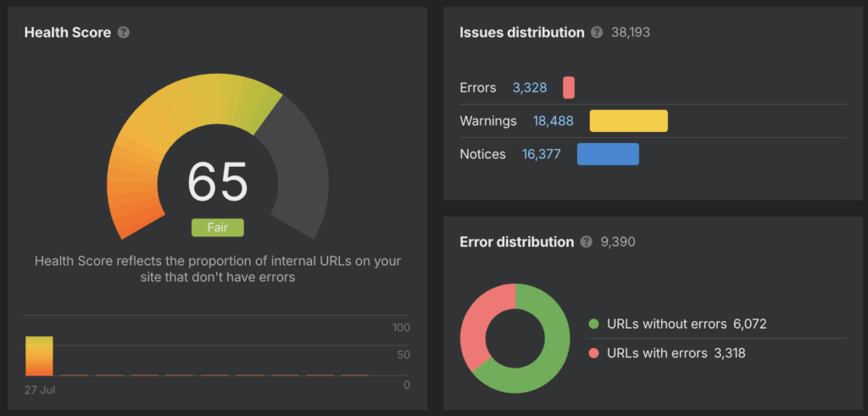Click the yellow Warnings distribution bar
The width and height of the screenshot is (868, 416).
coord(628,121)
